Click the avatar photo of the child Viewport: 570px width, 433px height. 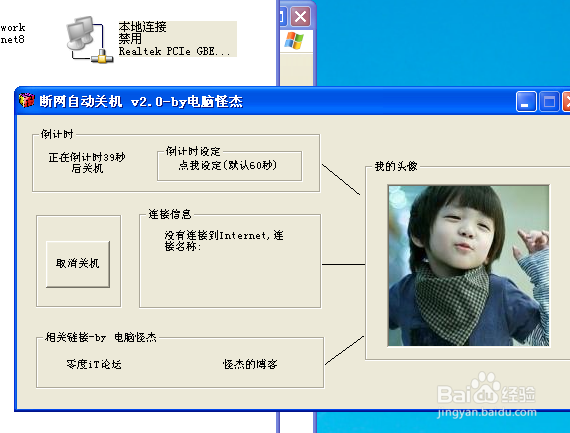[x=469, y=266]
